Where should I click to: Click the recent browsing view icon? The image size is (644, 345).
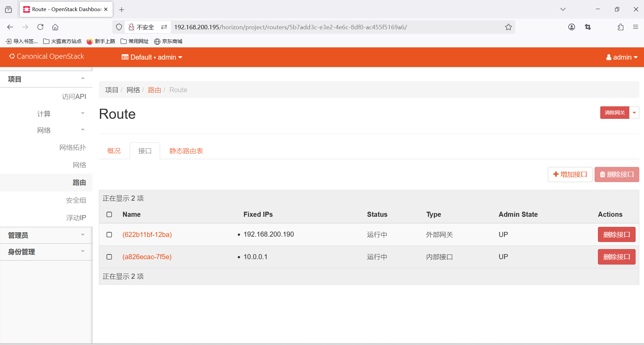8,9
